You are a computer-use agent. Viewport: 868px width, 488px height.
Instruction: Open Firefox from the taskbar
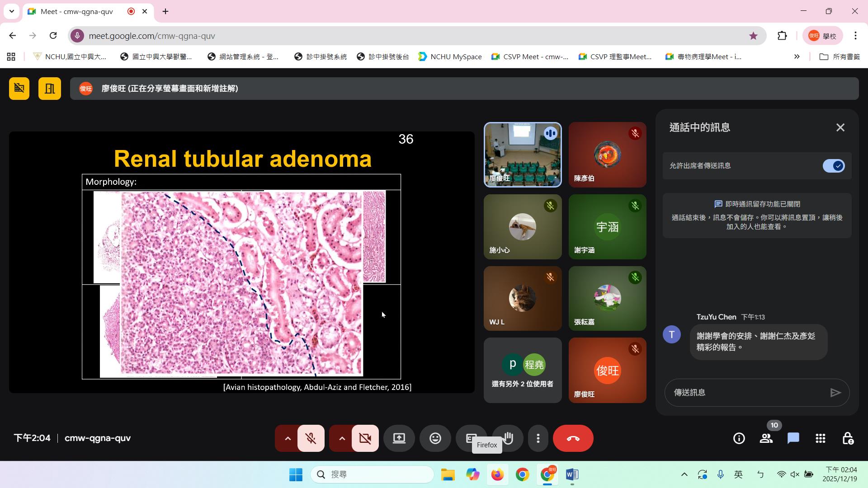pos(497,474)
